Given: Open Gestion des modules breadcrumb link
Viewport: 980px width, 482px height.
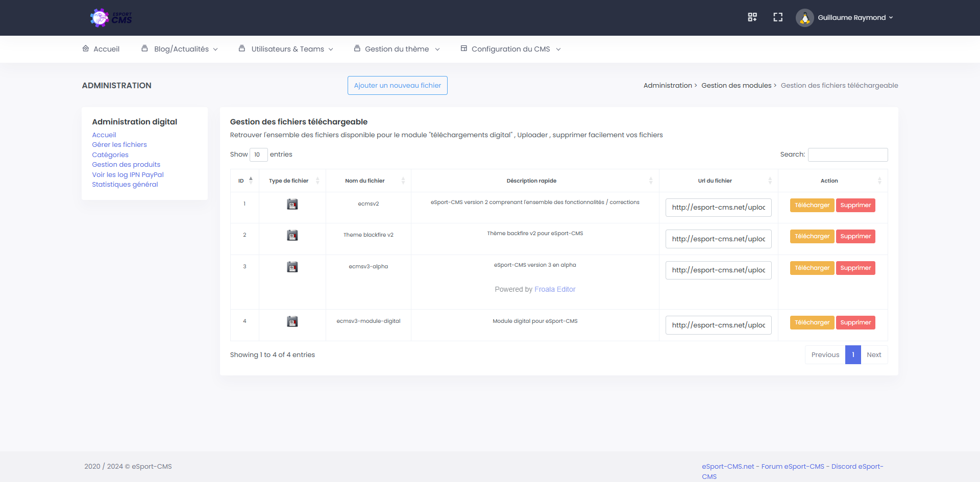Looking at the screenshot, I should coord(737,86).
